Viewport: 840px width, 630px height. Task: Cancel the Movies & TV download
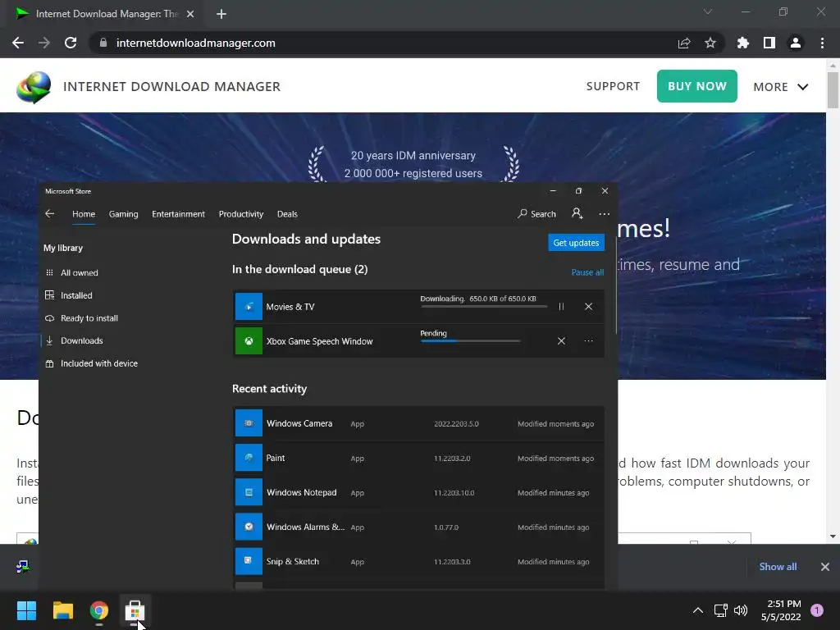tap(588, 307)
